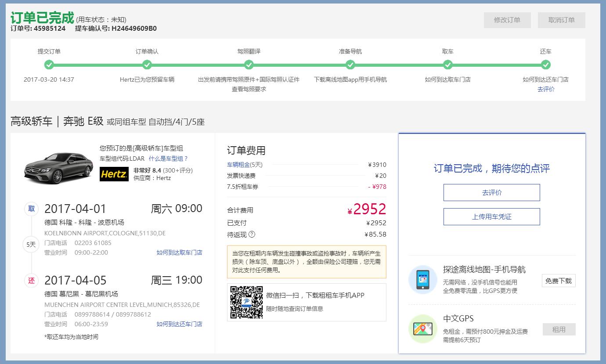Open the 查看驾照要求 link
The width and height of the screenshot is (606, 364).
pyautogui.click(x=249, y=90)
